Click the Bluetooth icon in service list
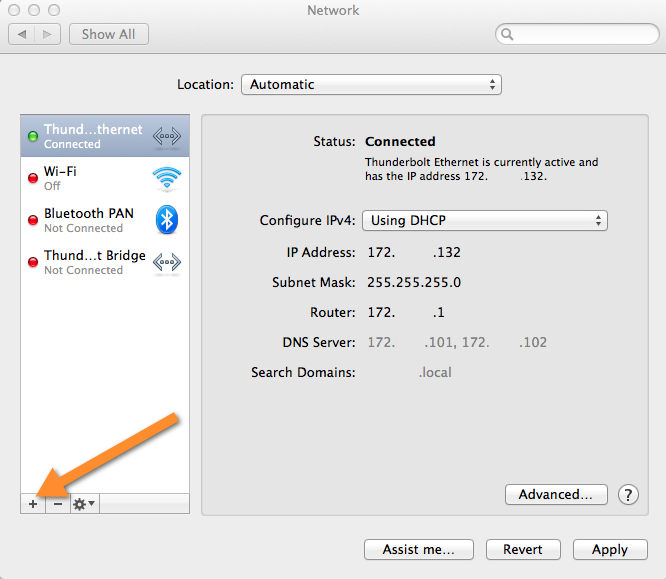This screenshot has height=579, width=666. coord(166,220)
